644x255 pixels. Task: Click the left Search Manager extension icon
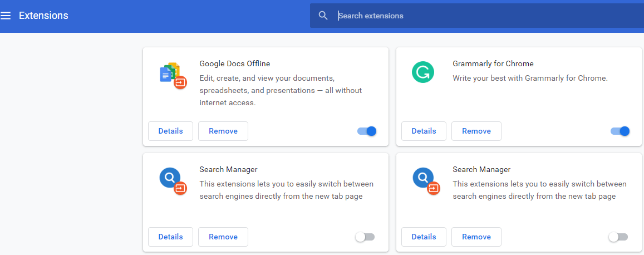[171, 180]
